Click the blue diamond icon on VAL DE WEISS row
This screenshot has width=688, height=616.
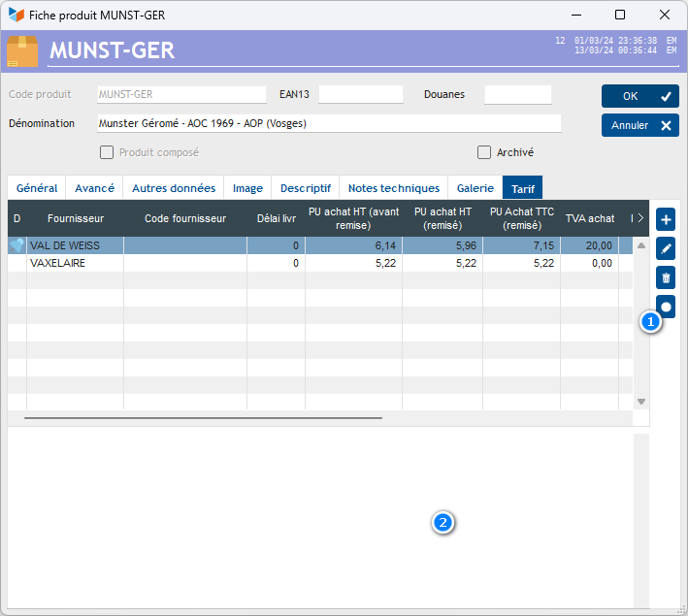coord(16,246)
